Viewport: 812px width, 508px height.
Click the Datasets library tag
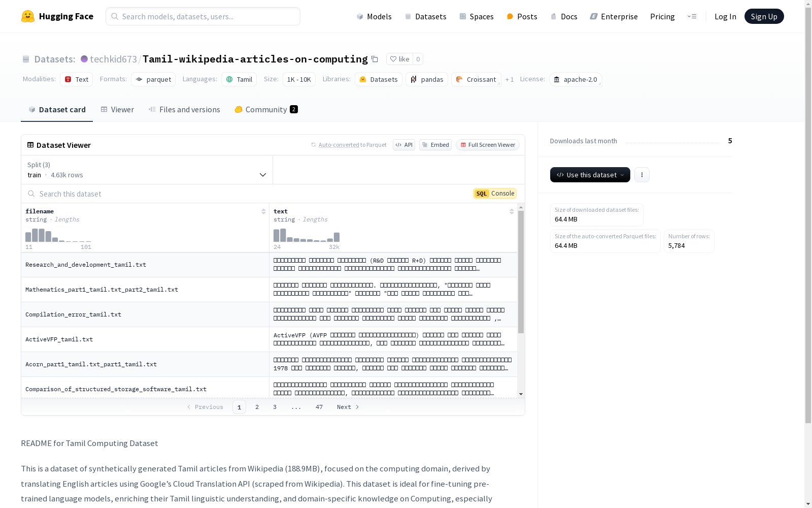tap(379, 79)
